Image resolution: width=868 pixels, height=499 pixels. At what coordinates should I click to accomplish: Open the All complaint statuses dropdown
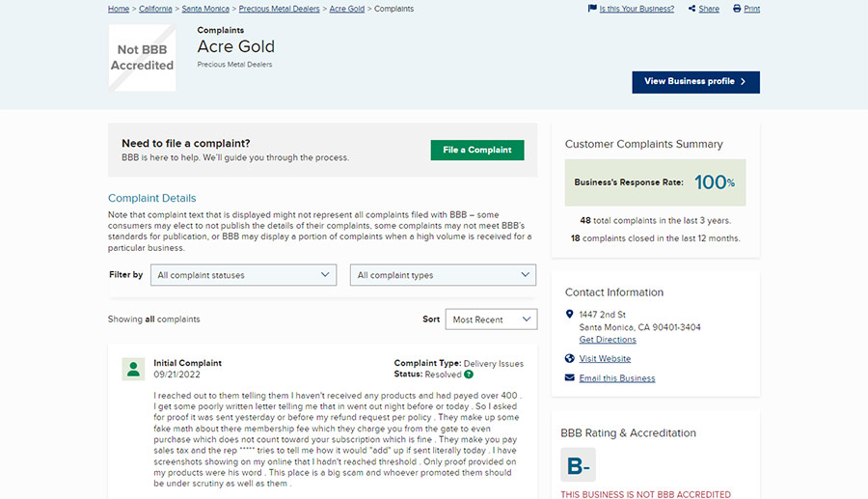pyautogui.click(x=244, y=275)
